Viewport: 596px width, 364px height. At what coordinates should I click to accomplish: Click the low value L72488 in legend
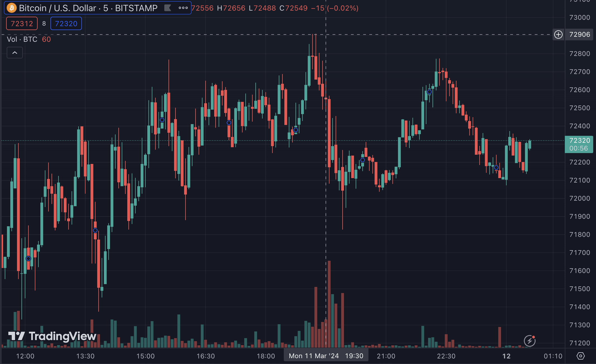point(262,8)
